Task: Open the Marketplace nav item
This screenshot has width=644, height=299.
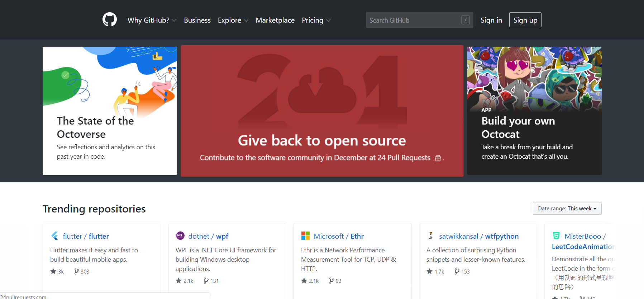Action: pos(275,20)
